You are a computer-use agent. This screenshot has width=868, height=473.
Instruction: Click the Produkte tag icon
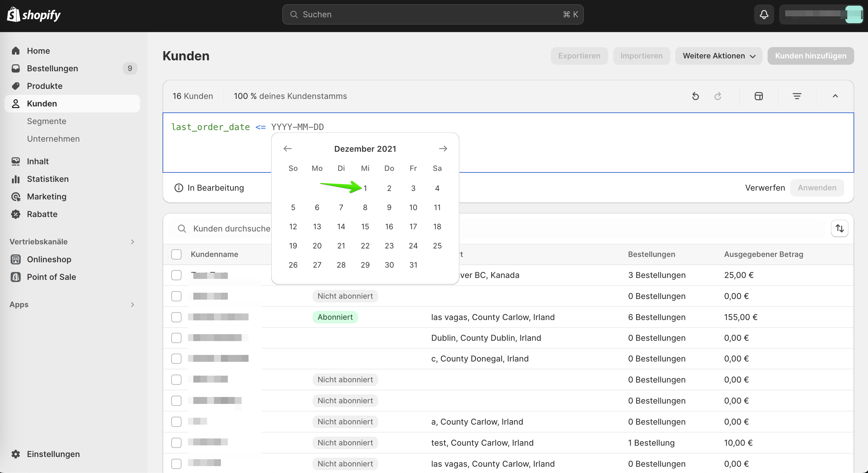15,86
